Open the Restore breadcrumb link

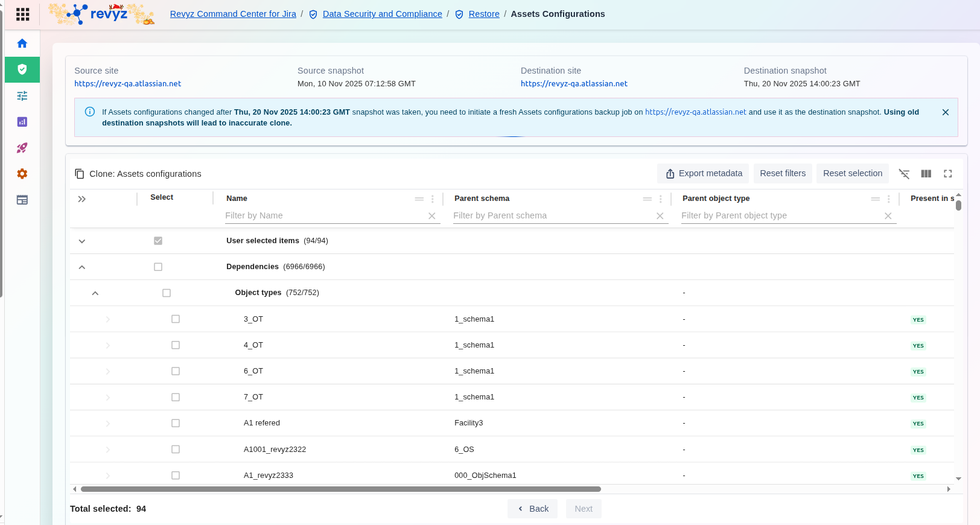pos(484,14)
